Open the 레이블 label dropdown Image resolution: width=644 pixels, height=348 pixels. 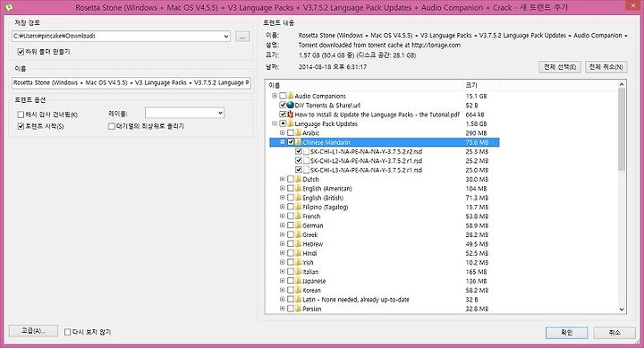coord(221,113)
